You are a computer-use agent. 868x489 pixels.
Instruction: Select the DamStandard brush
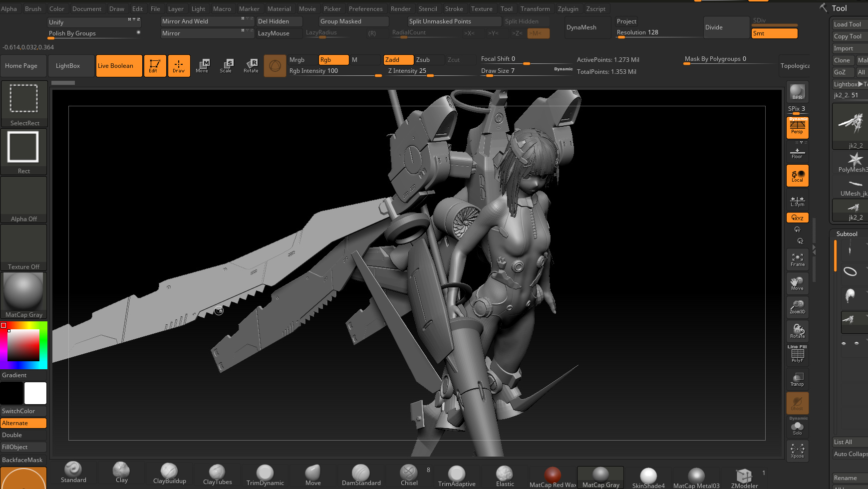click(x=361, y=476)
